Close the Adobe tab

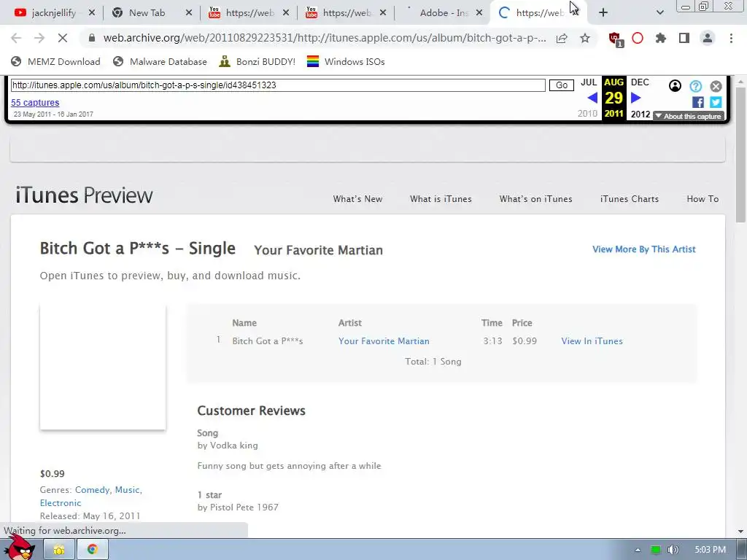480,13
